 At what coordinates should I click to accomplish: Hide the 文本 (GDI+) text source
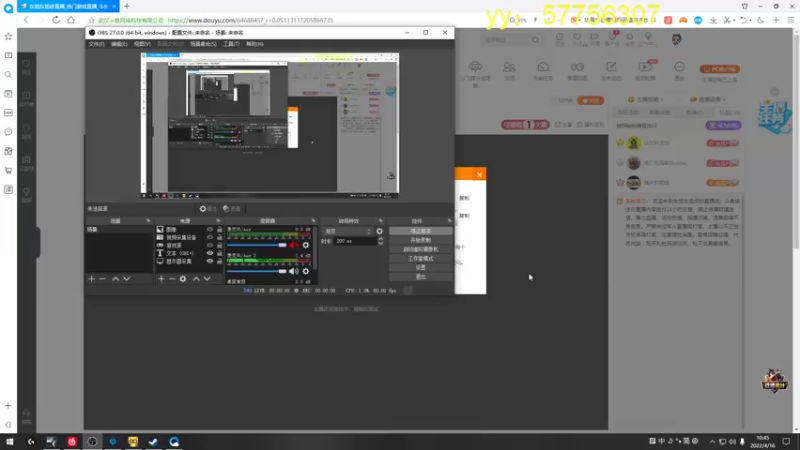click(210, 253)
